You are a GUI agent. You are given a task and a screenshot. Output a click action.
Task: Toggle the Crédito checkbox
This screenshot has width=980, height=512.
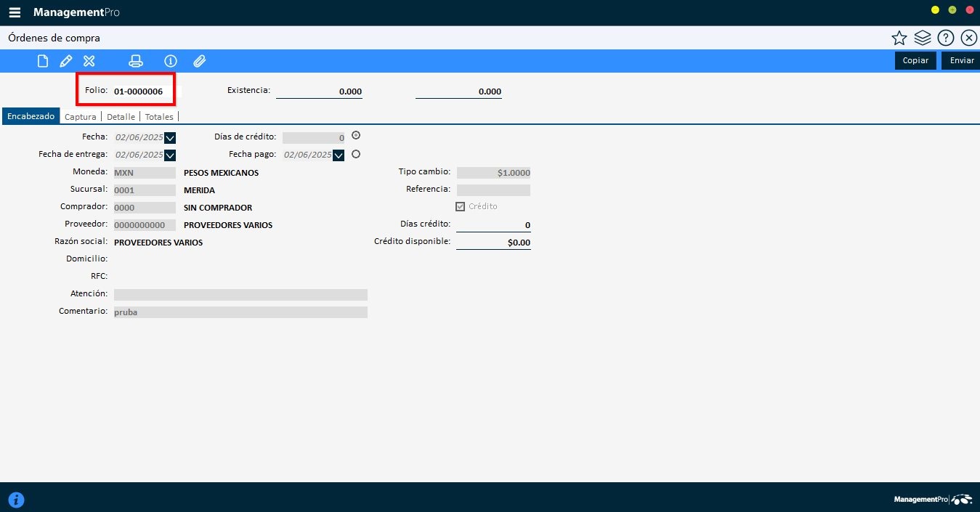(x=460, y=206)
